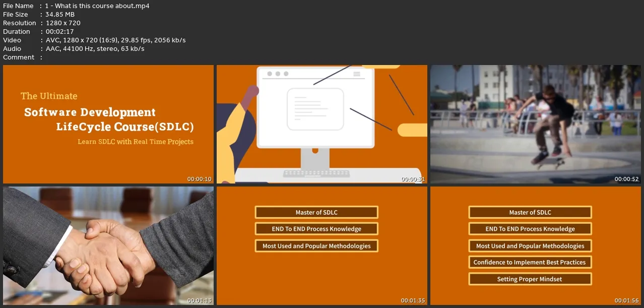Click the audio info line starting AAC
This screenshot has width=644, height=308.
tap(95, 49)
